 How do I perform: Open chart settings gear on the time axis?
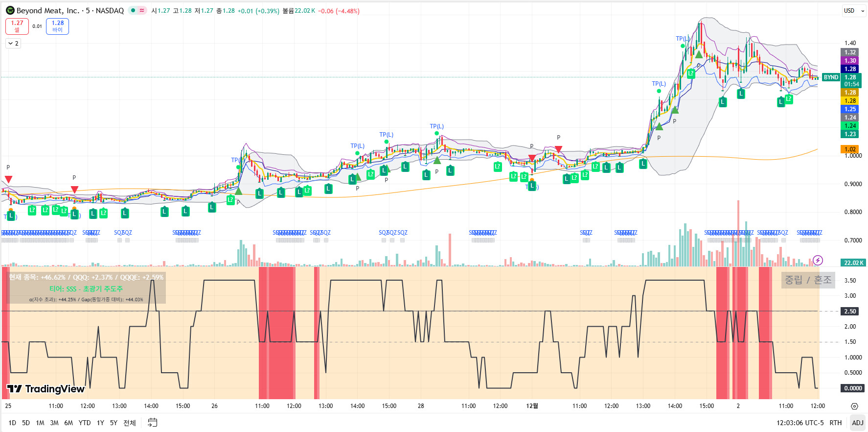(854, 406)
